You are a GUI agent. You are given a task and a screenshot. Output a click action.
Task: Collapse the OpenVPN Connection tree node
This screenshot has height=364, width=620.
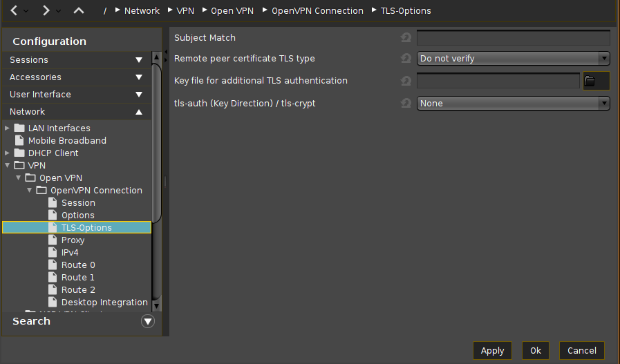click(30, 190)
